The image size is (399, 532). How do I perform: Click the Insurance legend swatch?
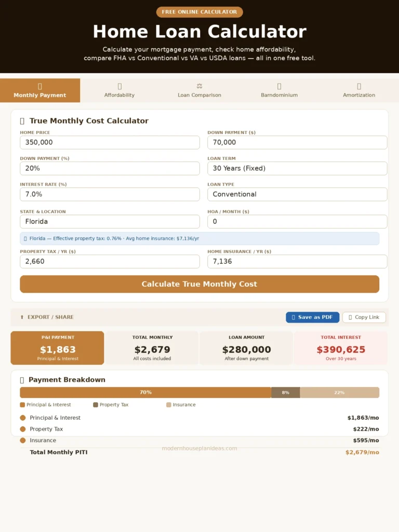tap(169, 405)
